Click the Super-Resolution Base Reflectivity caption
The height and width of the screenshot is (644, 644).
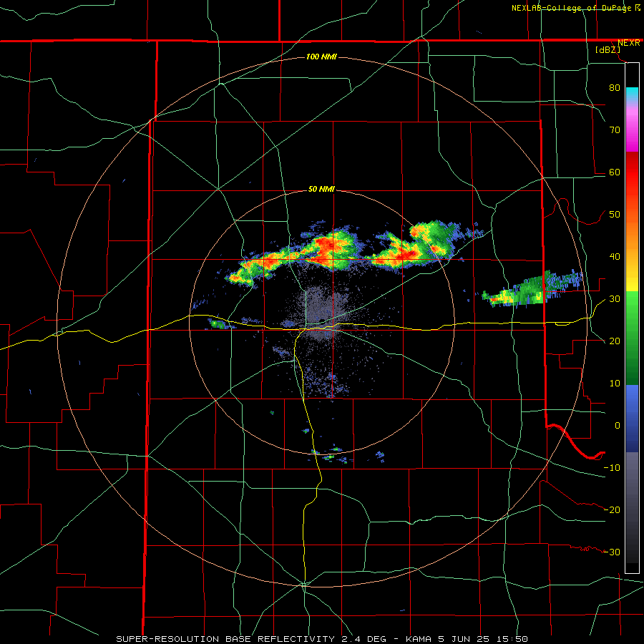[321, 639]
